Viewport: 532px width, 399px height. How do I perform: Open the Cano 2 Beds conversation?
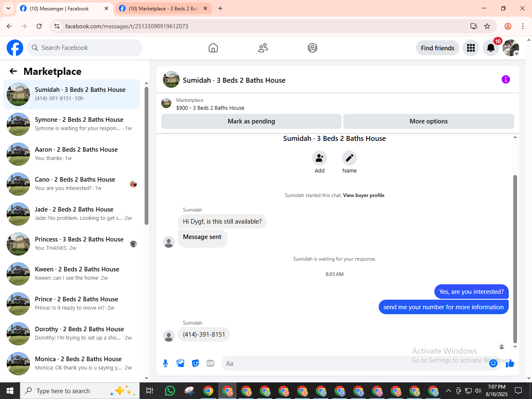(x=71, y=184)
